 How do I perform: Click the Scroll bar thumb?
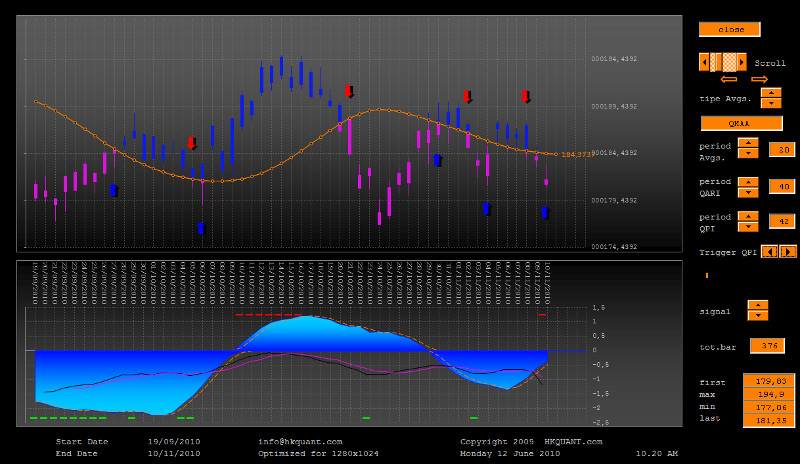pyautogui.click(x=730, y=61)
